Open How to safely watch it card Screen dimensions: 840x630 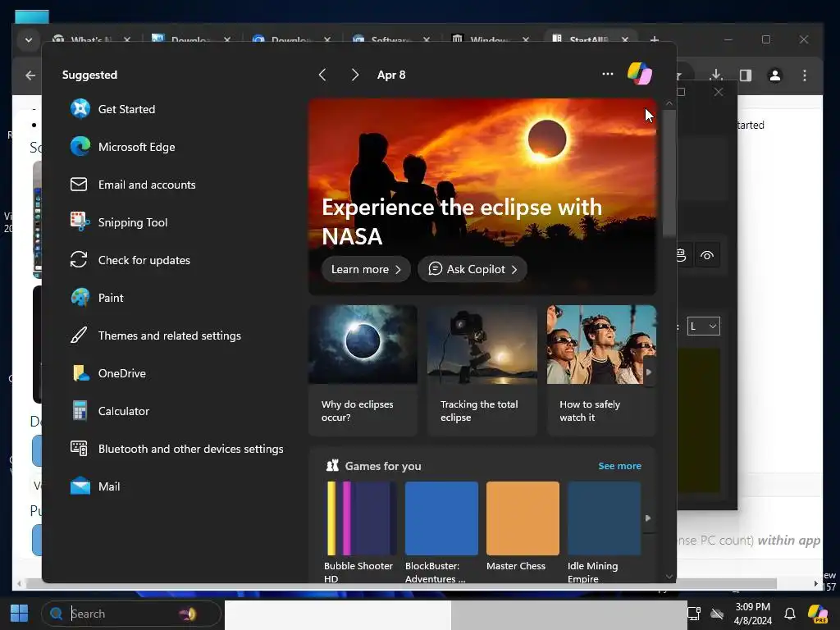(x=601, y=370)
